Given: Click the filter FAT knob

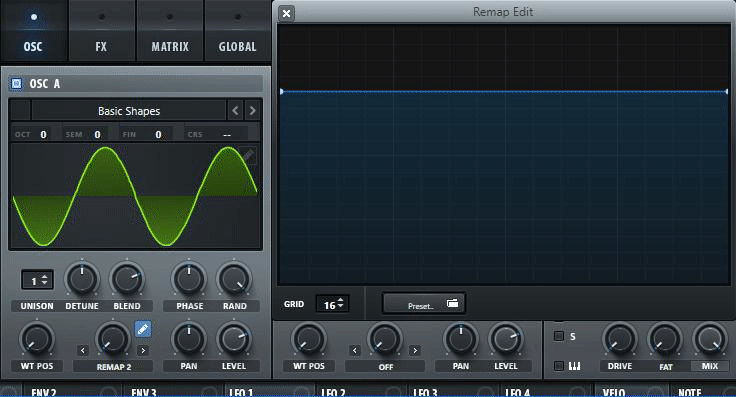Looking at the screenshot, I should coord(664,339).
